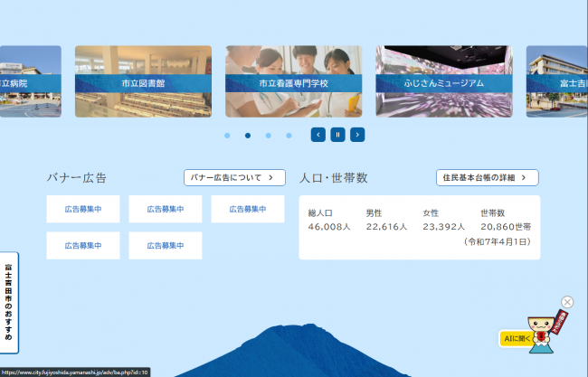588x377 pixels.
Task: Open the AIに聞く chat mascot
Action: [x=534, y=335]
